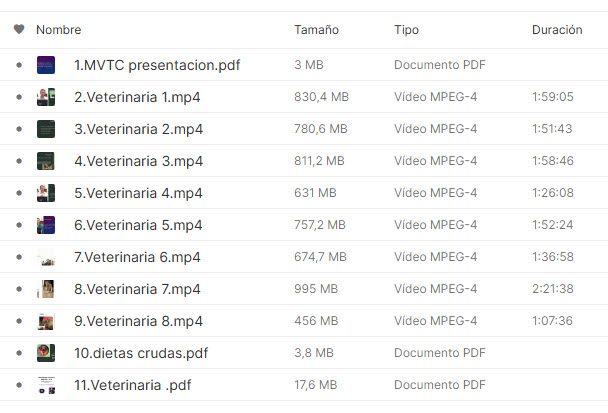Click the 11.Veterinaria .pdf thumbnail icon
608x413 pixels.
click(x=46, y=385)
